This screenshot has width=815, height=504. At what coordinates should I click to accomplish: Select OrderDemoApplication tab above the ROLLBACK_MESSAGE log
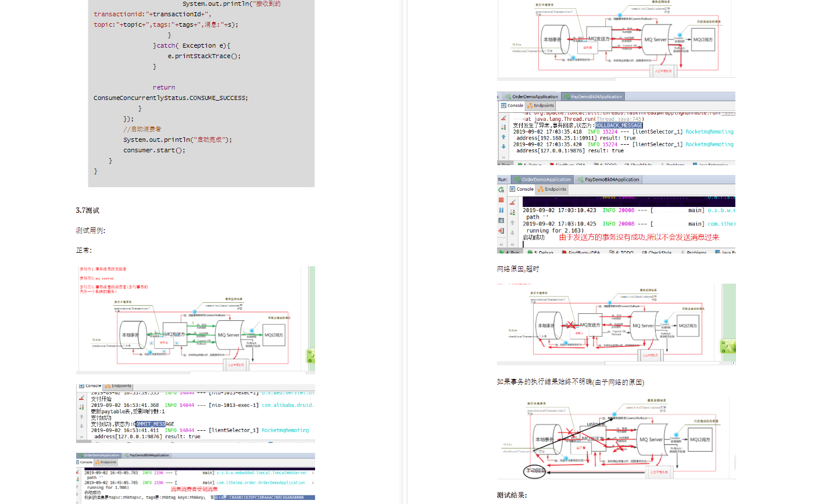click(x=531, y=96)
